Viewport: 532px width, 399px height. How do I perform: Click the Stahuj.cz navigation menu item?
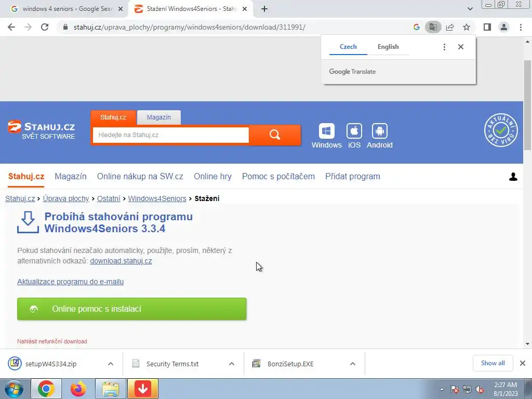tap(26, 177)
